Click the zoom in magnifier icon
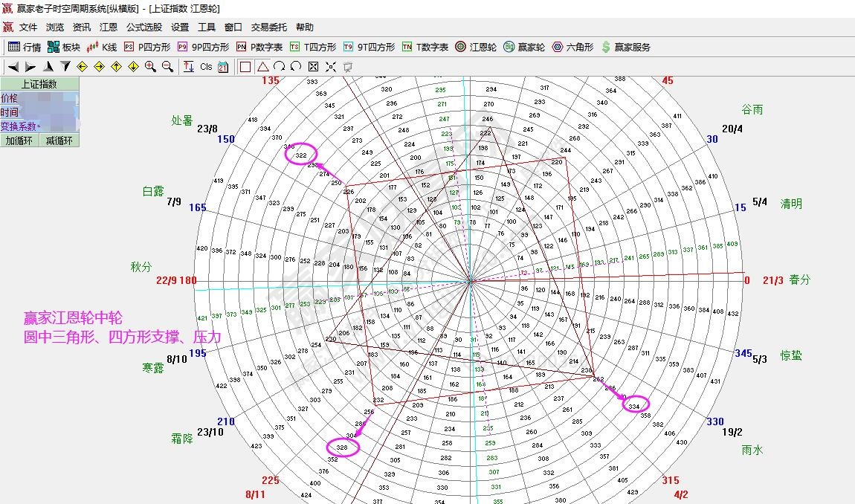Screen dimensions: 855x504 (x=150, y=67)
